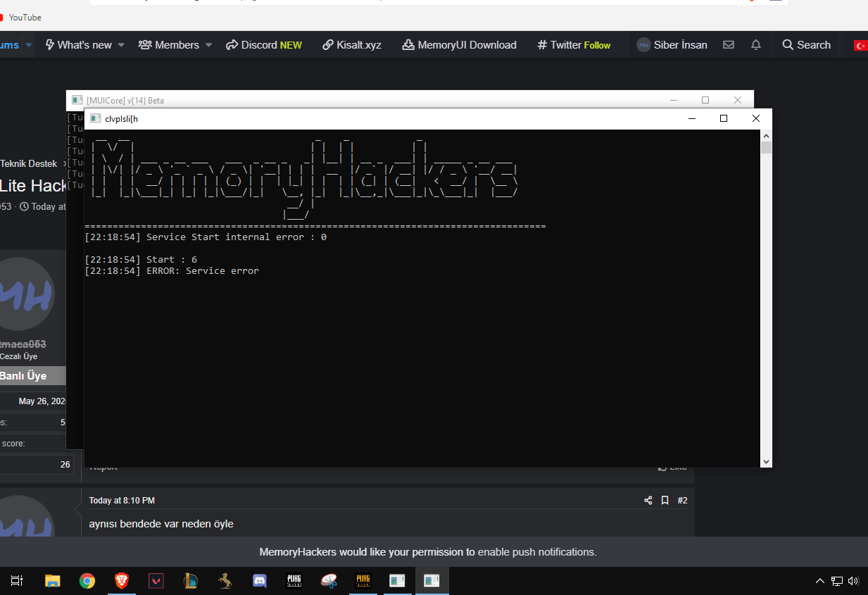Open MUICore window icon menu
This screenshot has height=595, width=868.
pos(77,100)
